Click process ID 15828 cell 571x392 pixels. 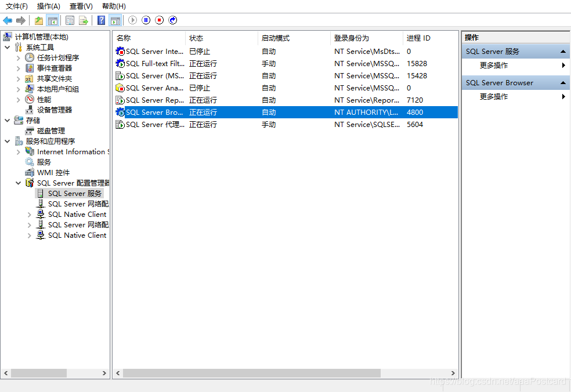tap(417, 64)
